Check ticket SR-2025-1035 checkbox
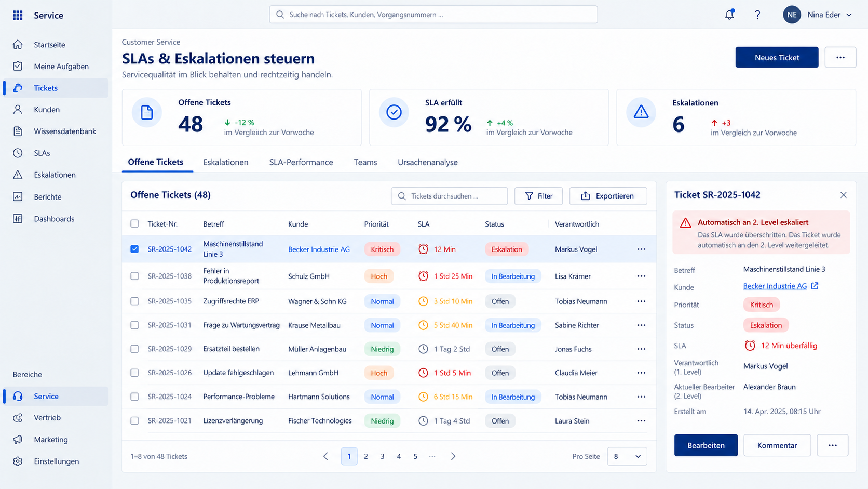Screen dimensions: 868x489 pos(134,301)
